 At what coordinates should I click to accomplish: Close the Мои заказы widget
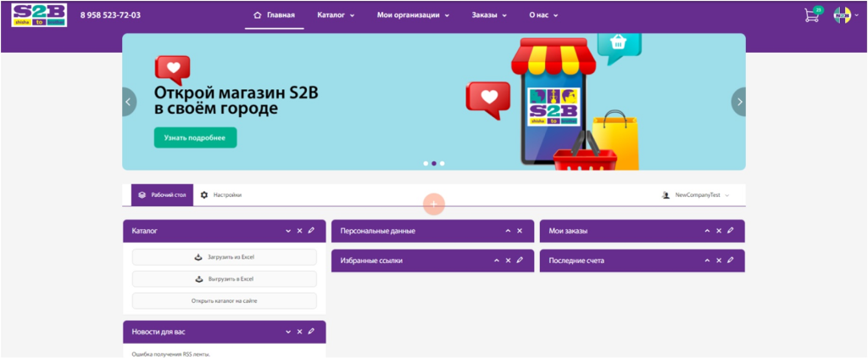coord(719,231)
